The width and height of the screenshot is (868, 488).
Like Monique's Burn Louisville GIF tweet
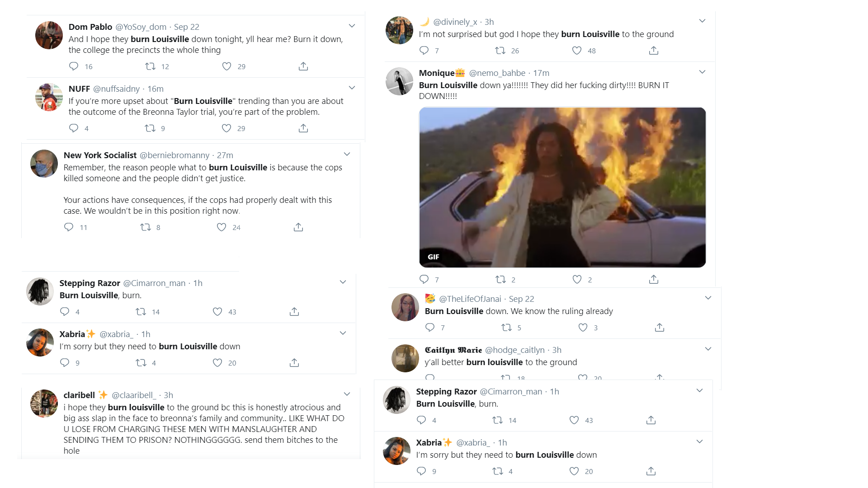coord(577,279)
